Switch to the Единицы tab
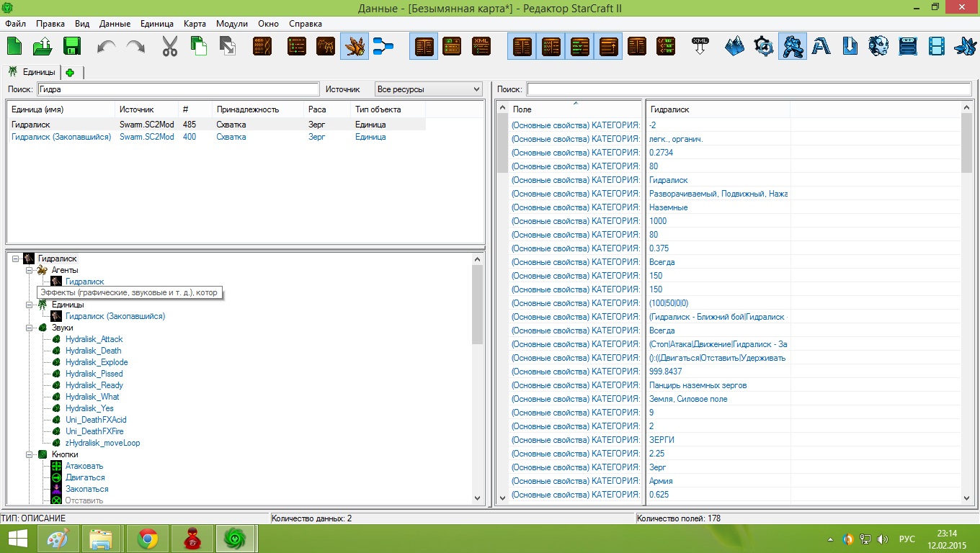Viewport: 980px width, 553px height. (32, 72)
